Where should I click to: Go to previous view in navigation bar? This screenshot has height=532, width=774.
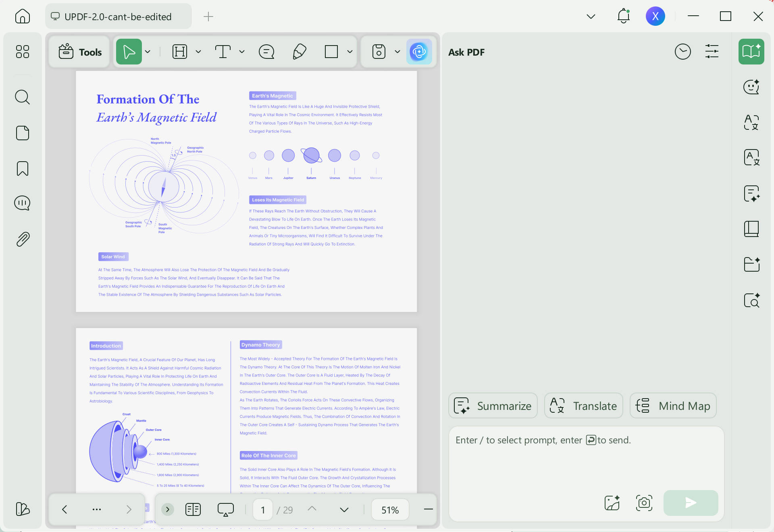[x=64, y=509]
